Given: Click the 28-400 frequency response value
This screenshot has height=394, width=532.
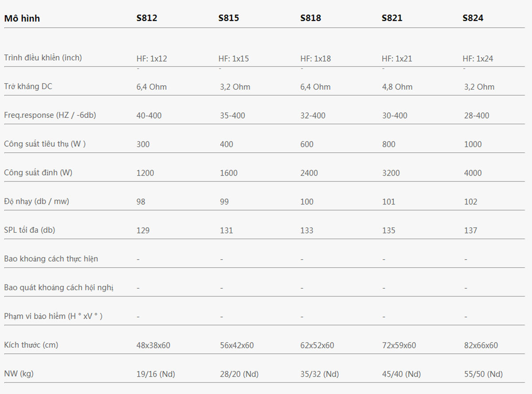Looking at the screenshot, I should click(x=477, y=116).
